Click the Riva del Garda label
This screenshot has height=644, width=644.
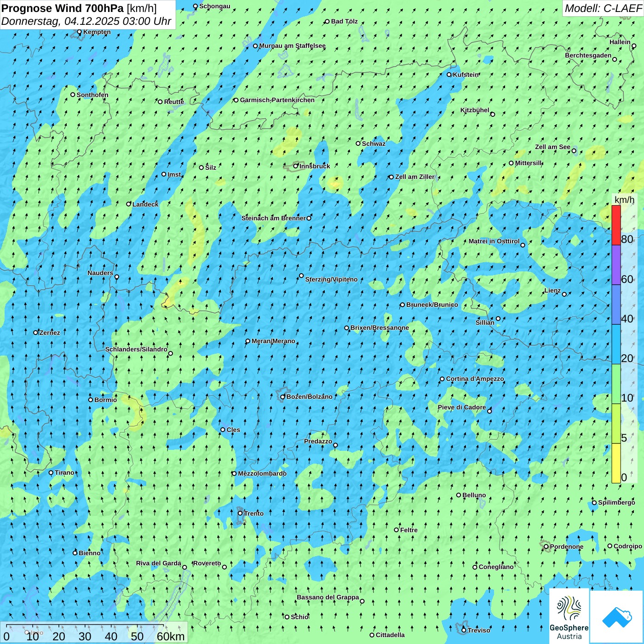(x=159, y=563)
